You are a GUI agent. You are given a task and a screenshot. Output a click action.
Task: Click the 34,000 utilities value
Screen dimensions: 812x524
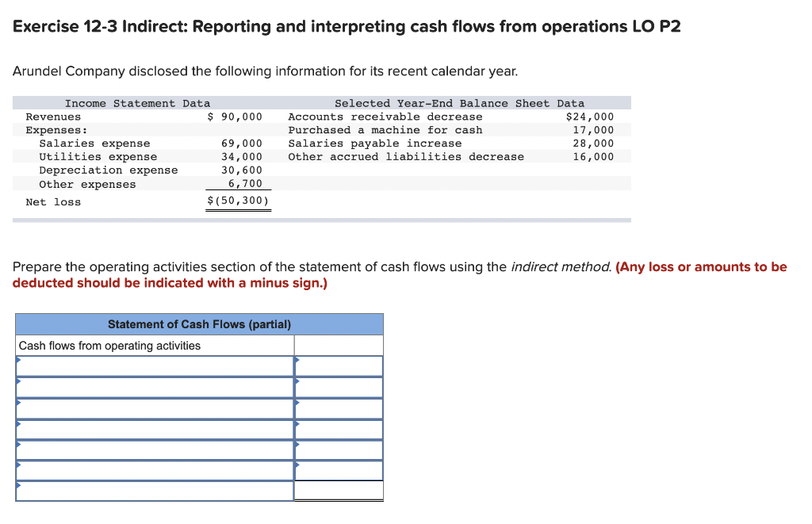pyautogui.click(x=242, y=157)
